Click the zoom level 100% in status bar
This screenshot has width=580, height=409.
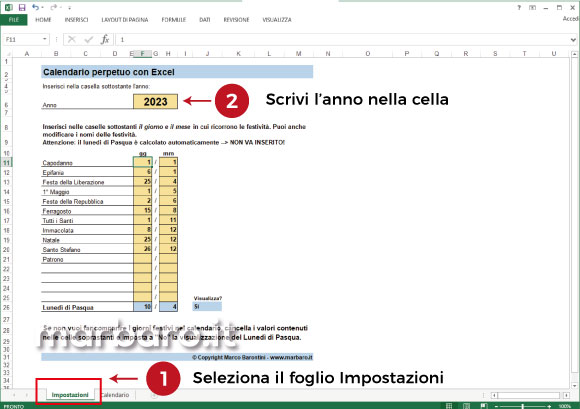click(565, 406)
